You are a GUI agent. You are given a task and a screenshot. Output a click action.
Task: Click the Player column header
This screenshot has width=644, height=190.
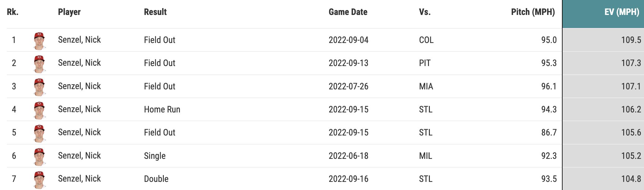[69, 12]
